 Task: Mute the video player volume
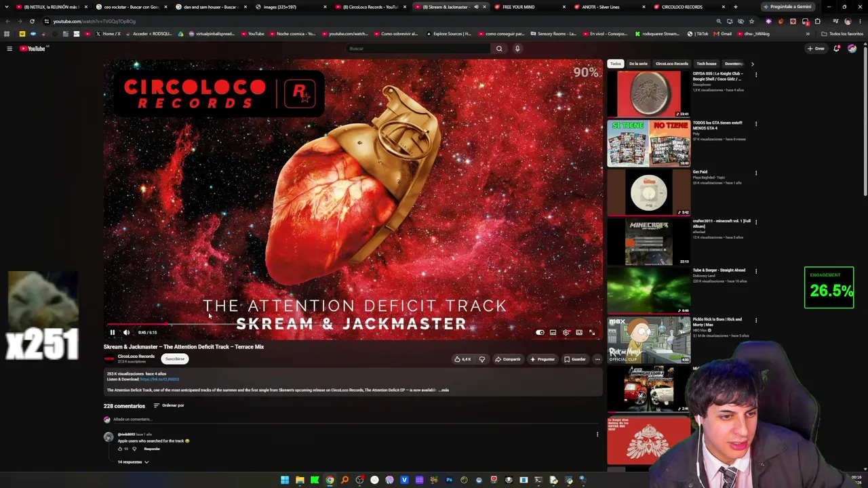[126, 332]
